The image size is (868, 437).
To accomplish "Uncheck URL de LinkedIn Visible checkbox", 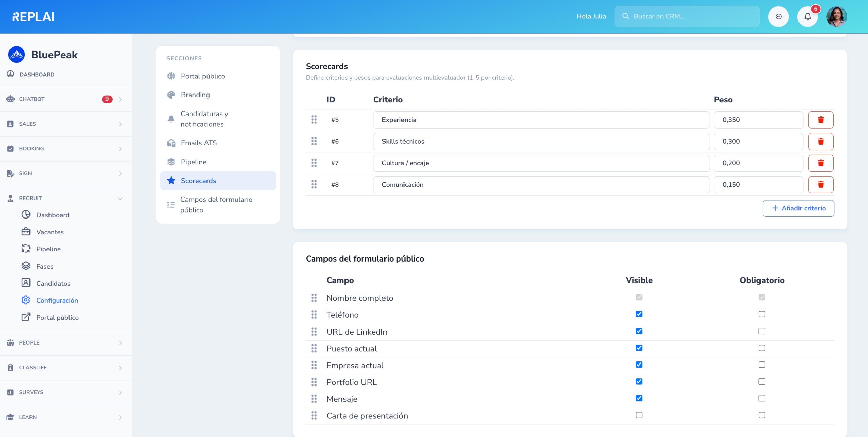I will point(639,331).
